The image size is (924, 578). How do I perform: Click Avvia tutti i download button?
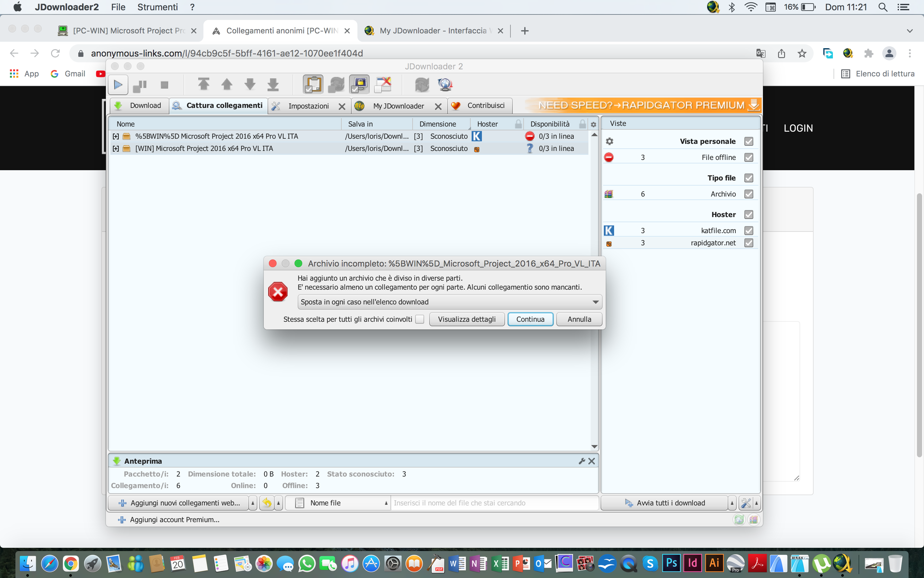coord(665,503)
